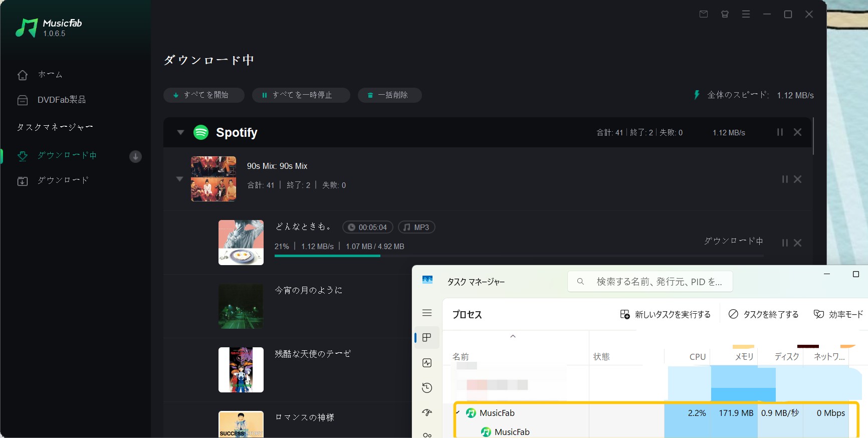
Task: Delete the 90s Mix playlist task
Action: point(797,179)
